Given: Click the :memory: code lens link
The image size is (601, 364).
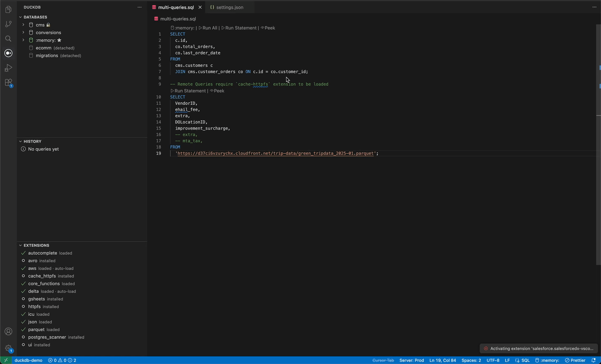Looking at the screenshot, I should (x=183, y=28).
